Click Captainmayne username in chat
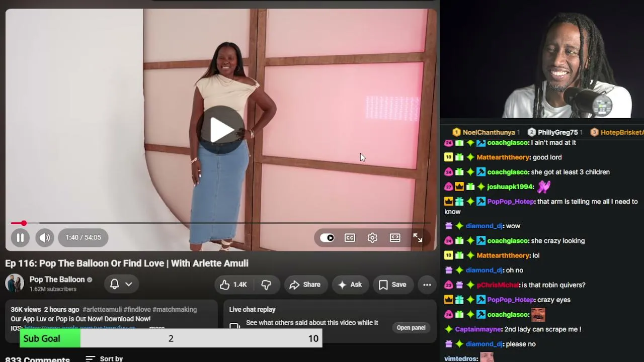Screen dimensions: 644x362 (478, 329)
